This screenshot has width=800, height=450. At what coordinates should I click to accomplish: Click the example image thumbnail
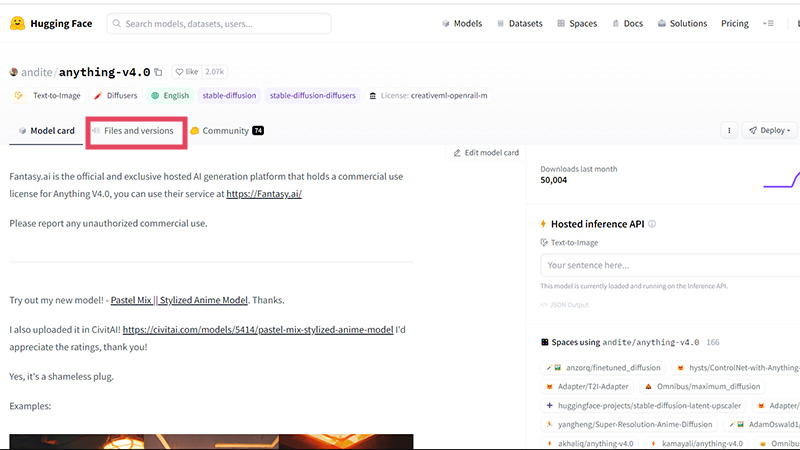(211, 442)
